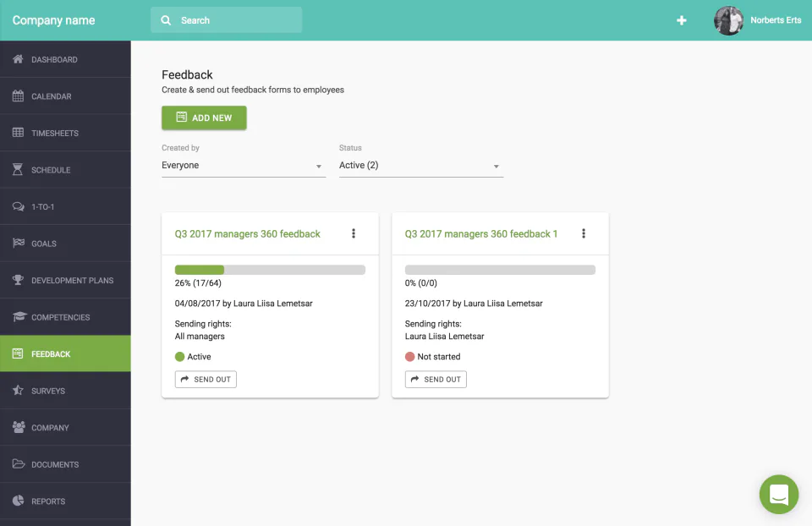Click the Feedback form icon in sidebar
812x526 pixels.
coord(18,353)
